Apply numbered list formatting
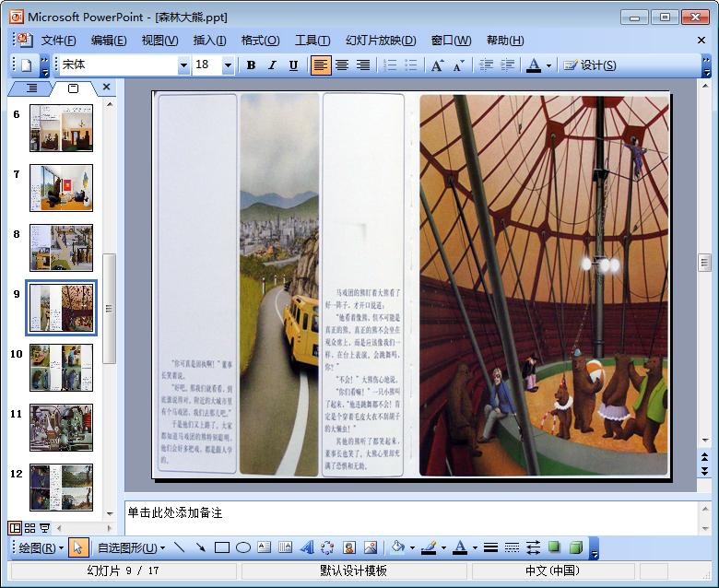 coord(390,65)
